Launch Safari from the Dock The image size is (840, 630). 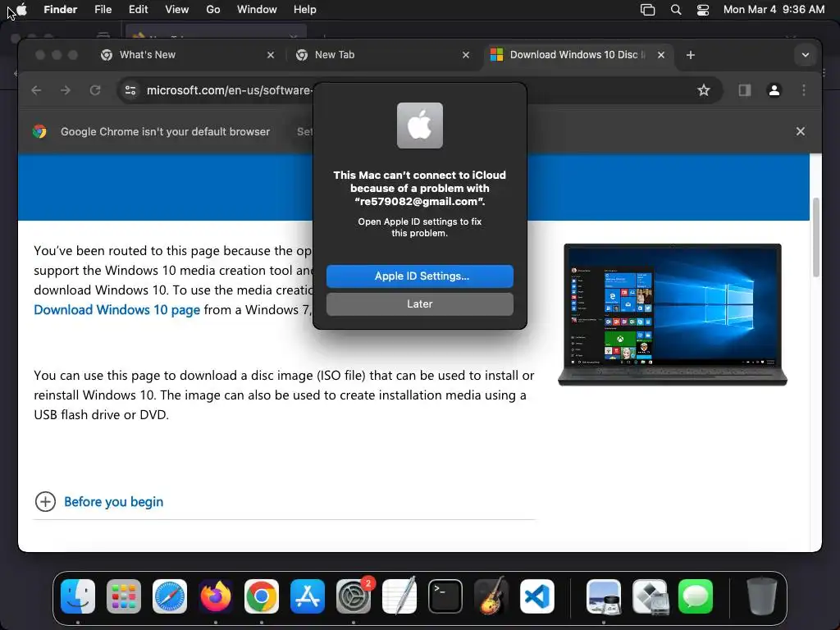tap(170, 596)
